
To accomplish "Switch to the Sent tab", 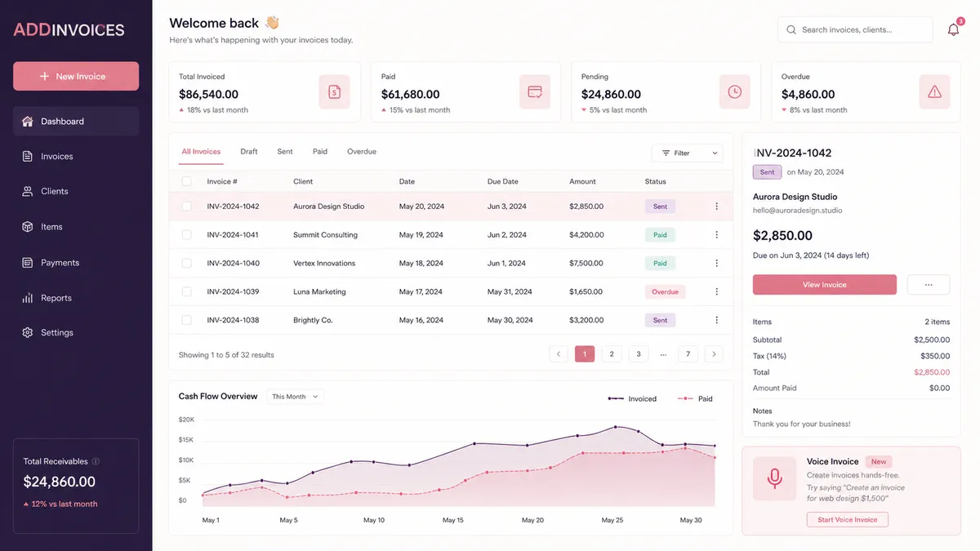I will [x=285, y=152].
